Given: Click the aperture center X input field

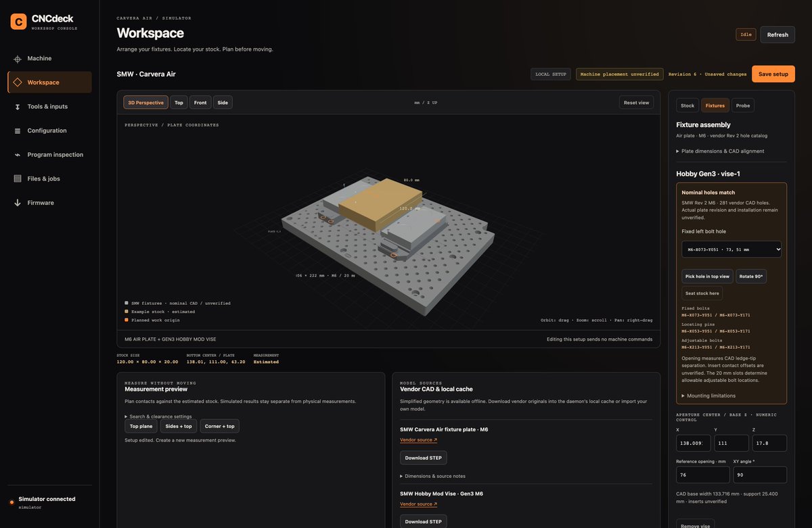Looking at the screenshot, I should point(694,443).
